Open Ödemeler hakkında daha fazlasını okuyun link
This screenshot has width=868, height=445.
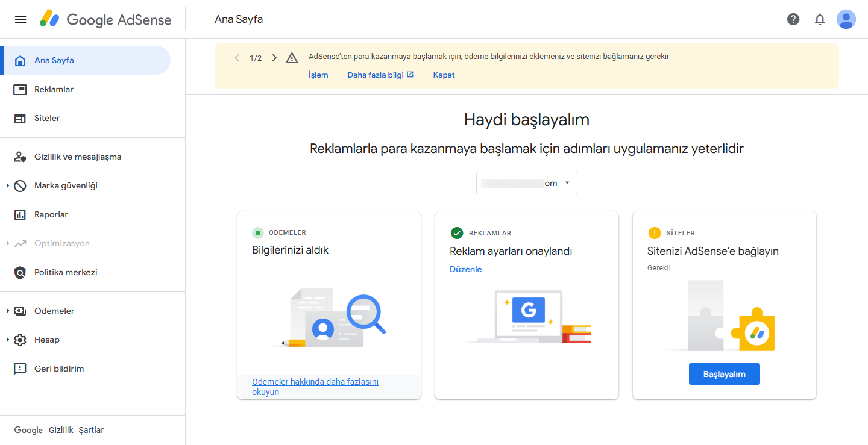coord(315,387)
